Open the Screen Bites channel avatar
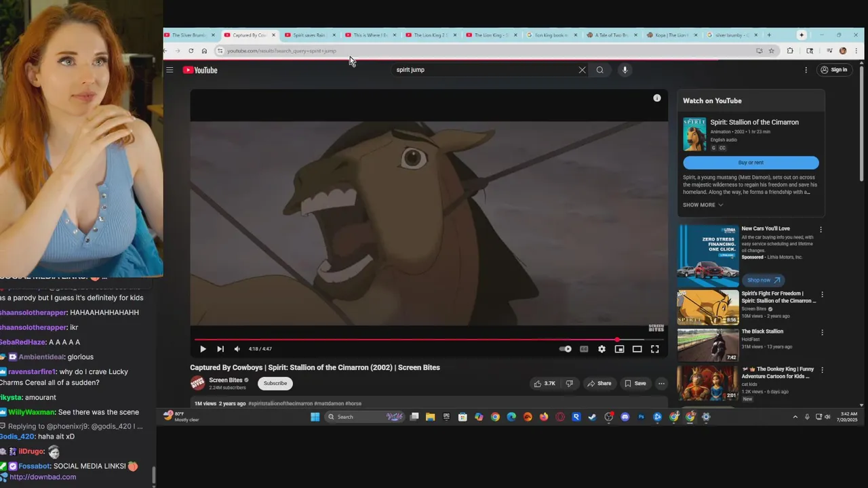868x488 pixels. click(197, 383)
